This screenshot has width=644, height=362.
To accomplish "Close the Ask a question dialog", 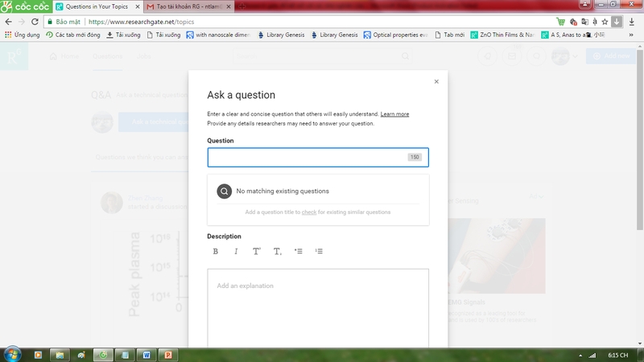I will coord(436,82).
